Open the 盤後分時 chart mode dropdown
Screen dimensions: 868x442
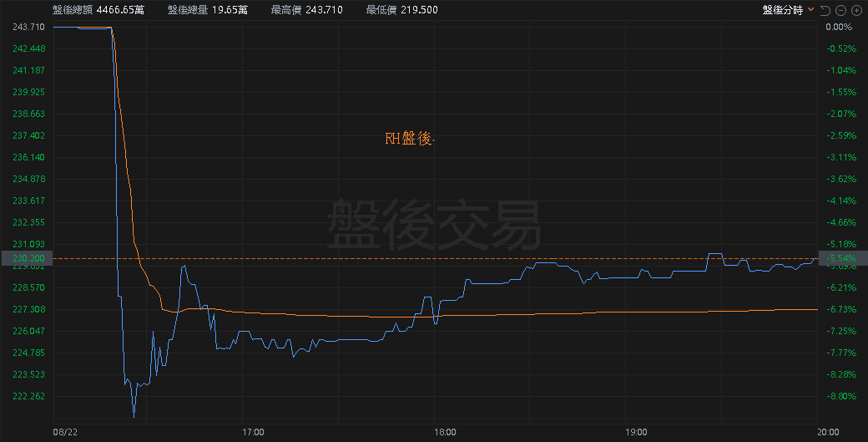(788, 10)
